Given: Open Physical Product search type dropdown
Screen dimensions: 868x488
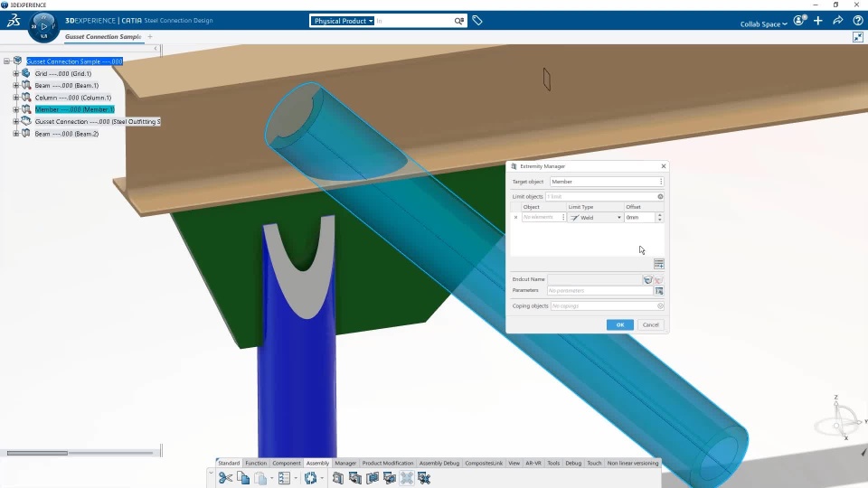Looking at the screenshot, I should (x=342, y=21).
